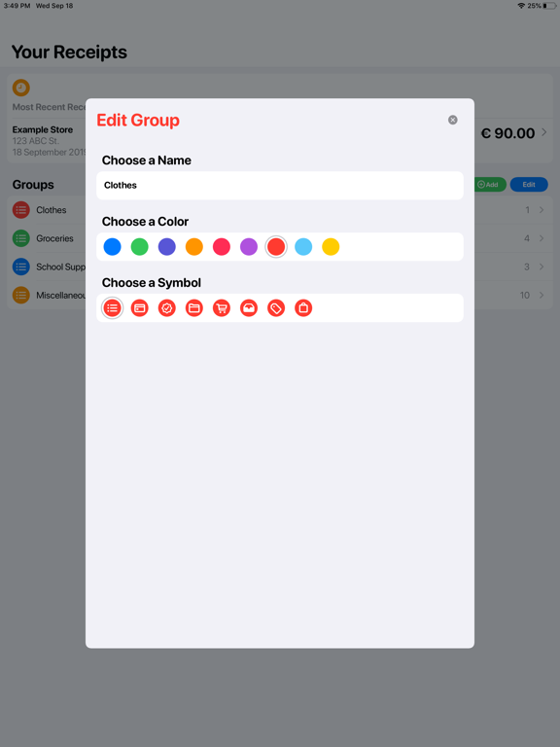Pick the green color swatch
The width and height of the screenshot is (560, 747).
[x=140, y=247]
